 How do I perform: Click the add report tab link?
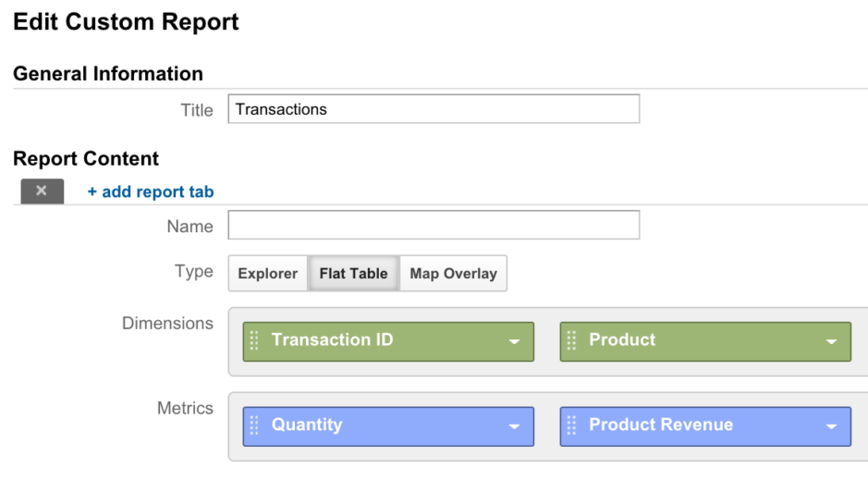[x=150, y=191]
